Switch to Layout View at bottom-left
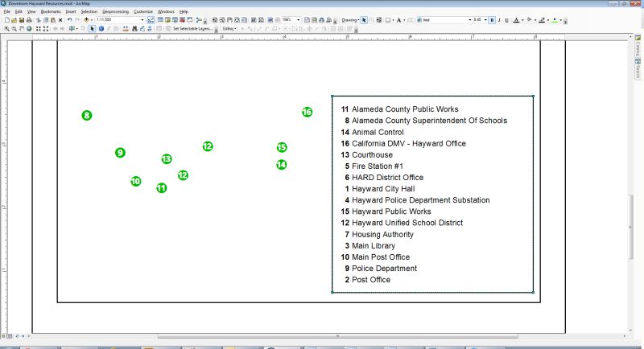 10,336
